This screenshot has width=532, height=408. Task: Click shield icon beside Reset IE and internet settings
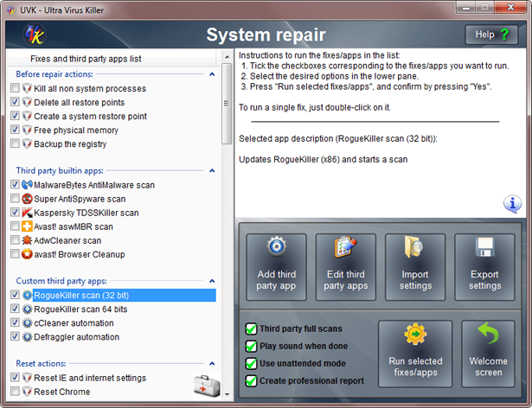[27, 378]
